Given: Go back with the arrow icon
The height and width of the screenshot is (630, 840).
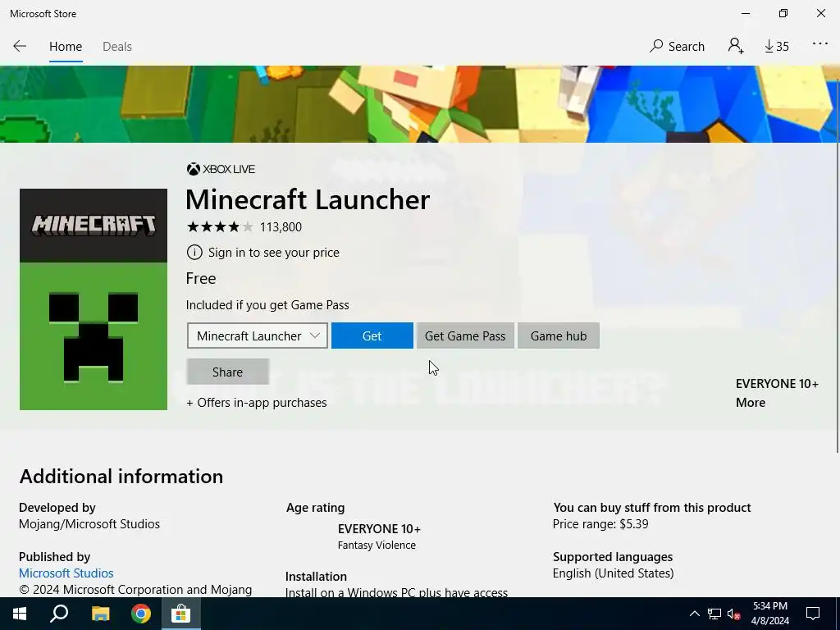Looking at the screenshot, I should (20, 46).
